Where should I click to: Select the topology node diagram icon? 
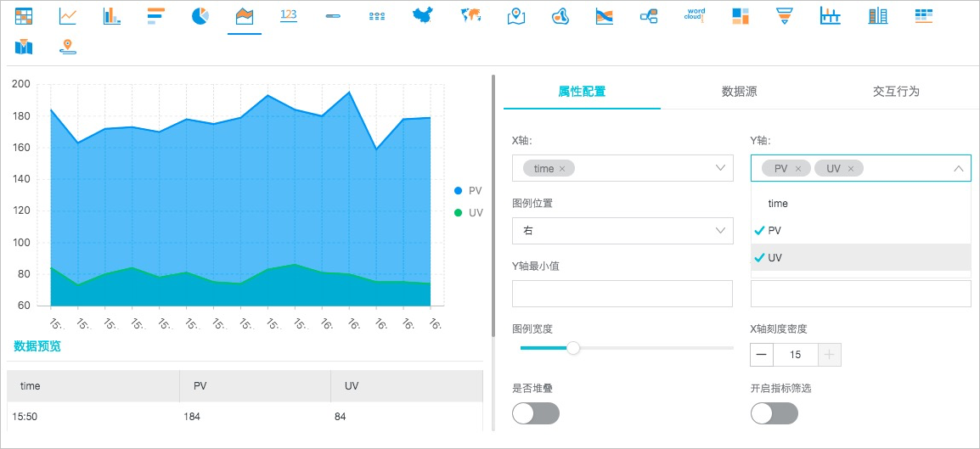point(649,15)
